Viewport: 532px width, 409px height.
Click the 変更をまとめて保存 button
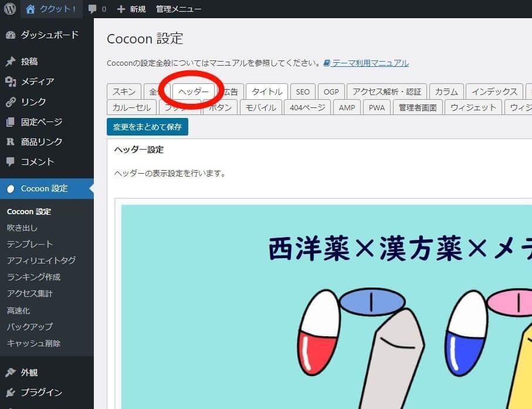click(147, 127)
